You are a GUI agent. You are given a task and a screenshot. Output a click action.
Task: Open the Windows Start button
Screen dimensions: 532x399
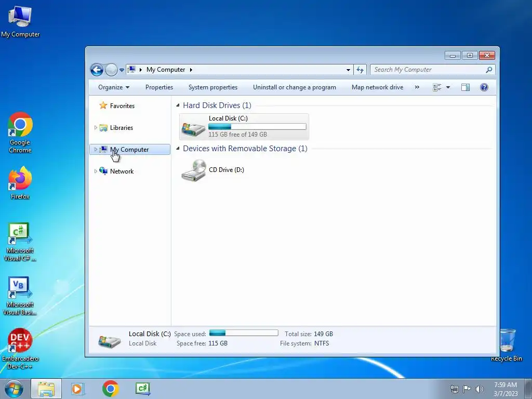click(x=14, y=389)
